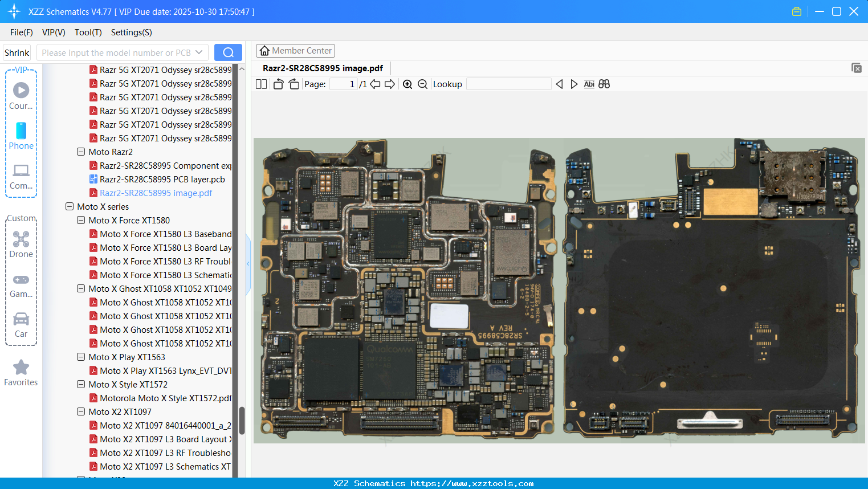Collapse the Moto Razr2 folder
868x489 pixels.
pyautogui.click(x=80, y=152)
